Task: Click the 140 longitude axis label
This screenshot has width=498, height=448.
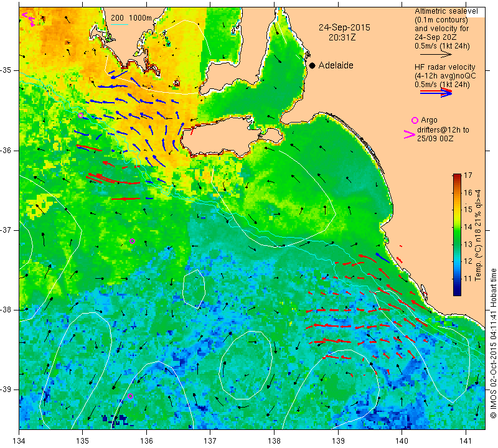Action: 402,441
